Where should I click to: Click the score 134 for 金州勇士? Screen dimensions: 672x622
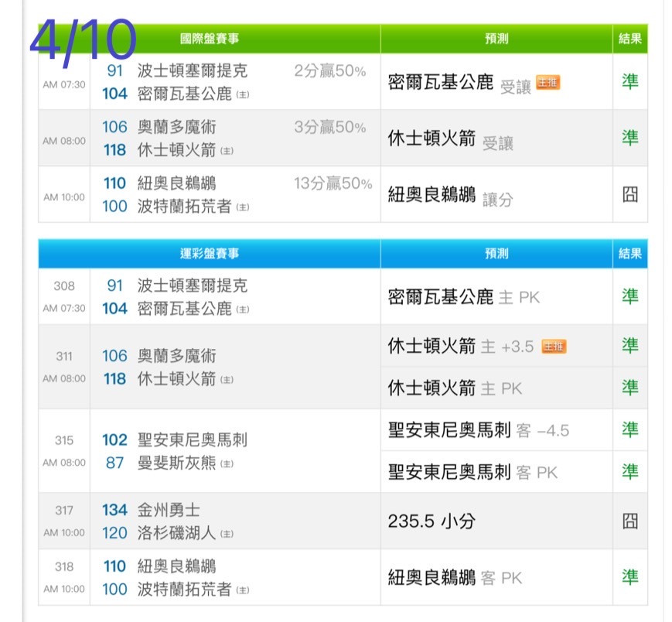115,510
